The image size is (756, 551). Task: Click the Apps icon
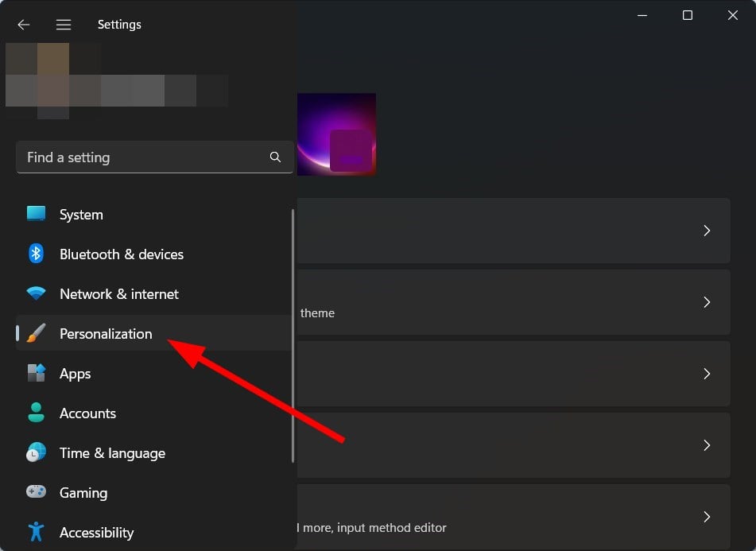(36, 373)
